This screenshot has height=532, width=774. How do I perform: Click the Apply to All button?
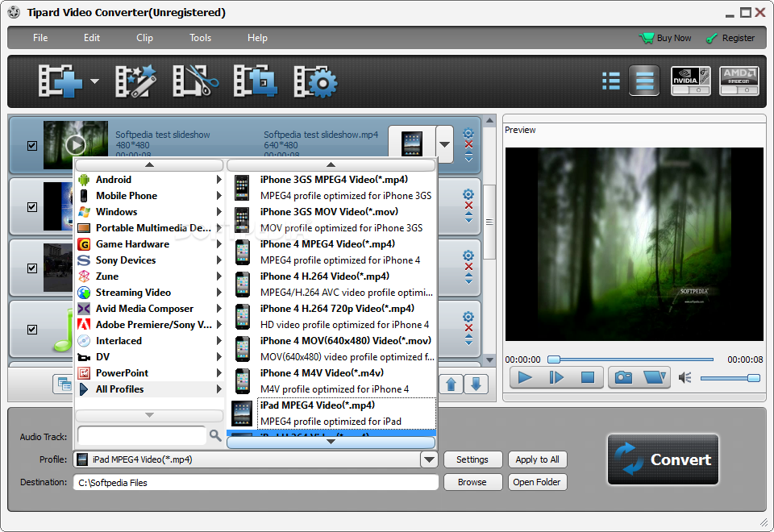point(537,459)
